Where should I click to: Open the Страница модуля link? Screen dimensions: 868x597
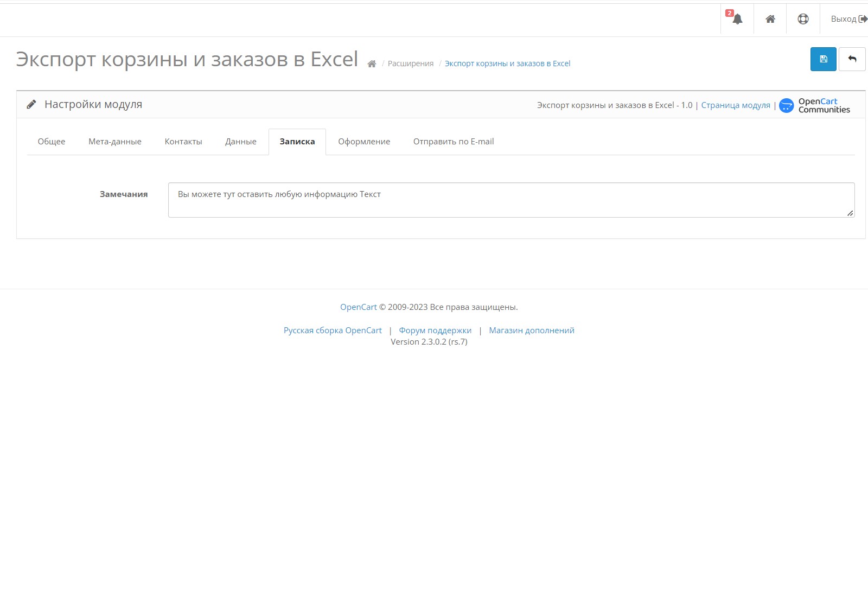click(736, 105)
